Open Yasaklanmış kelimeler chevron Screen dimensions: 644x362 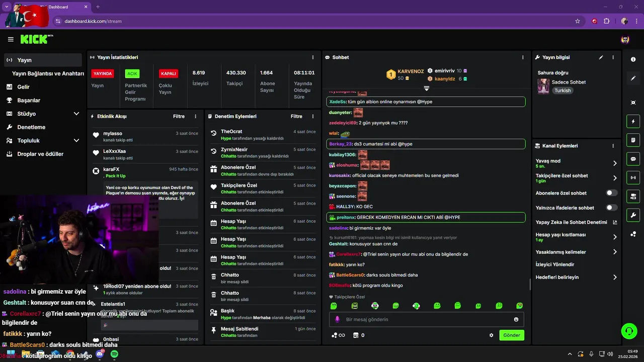[615, 252]
